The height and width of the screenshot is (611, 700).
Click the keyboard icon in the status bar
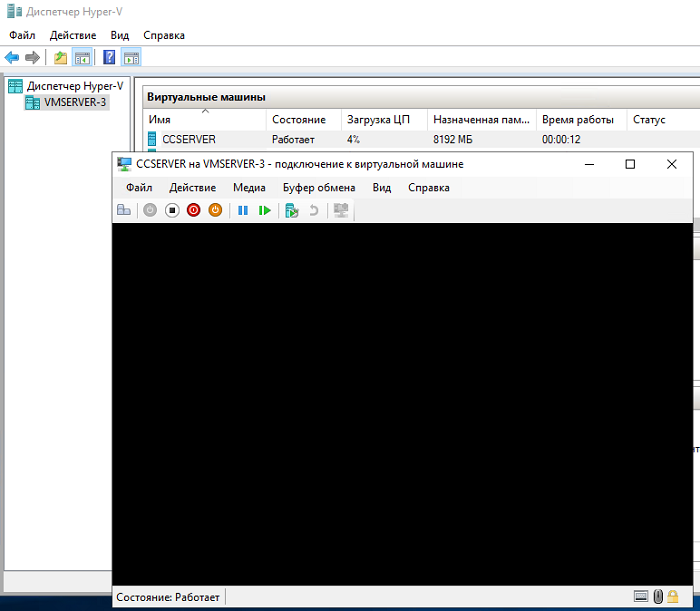pos(641,596)
